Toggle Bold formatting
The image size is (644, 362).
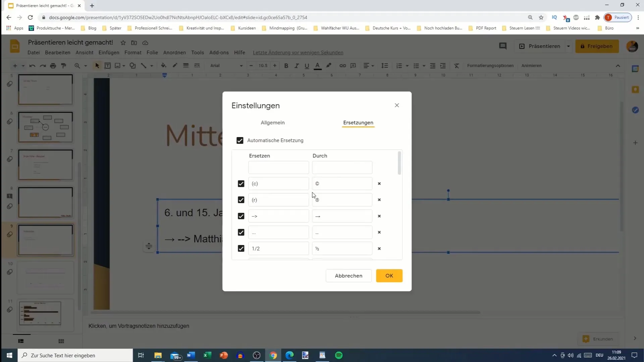coord(286,66)
